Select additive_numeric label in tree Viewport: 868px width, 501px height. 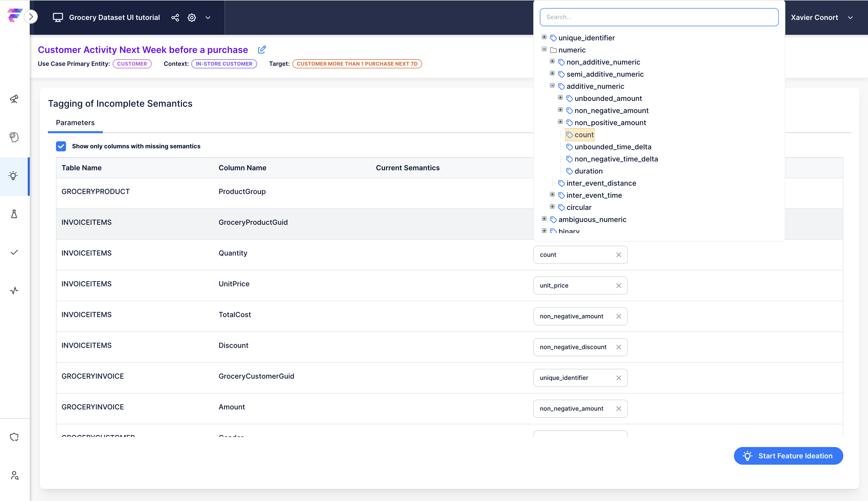(595, 86)
